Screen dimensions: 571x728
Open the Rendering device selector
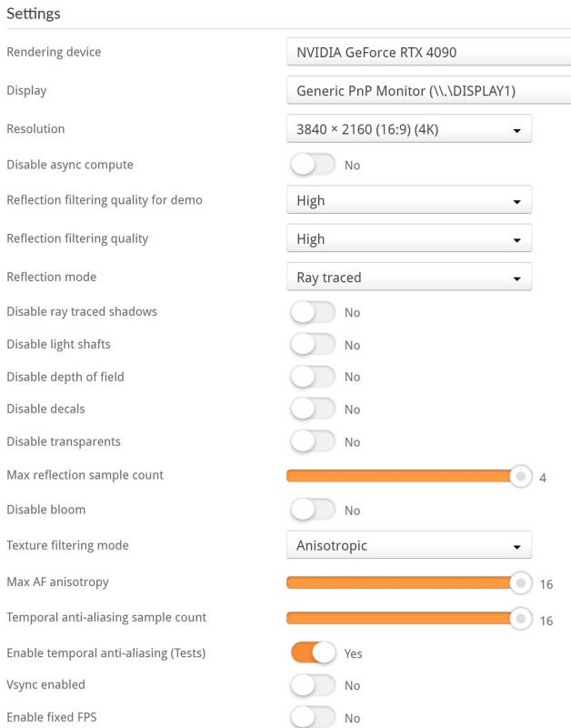[427, 53]
